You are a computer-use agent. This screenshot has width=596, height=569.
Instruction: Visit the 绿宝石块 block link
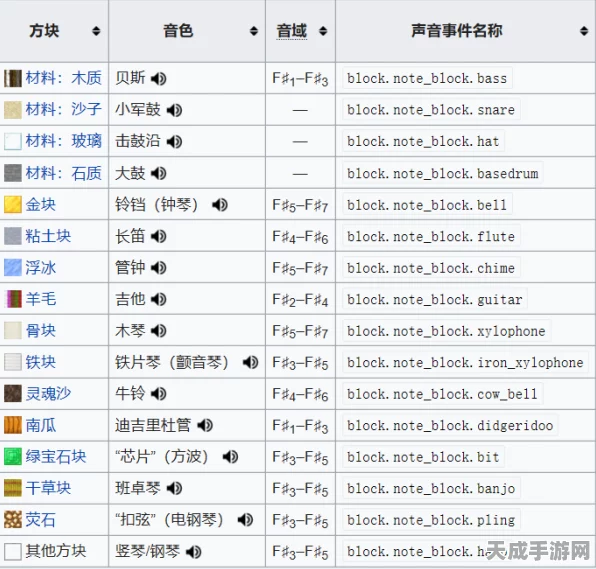coord(56,457)
